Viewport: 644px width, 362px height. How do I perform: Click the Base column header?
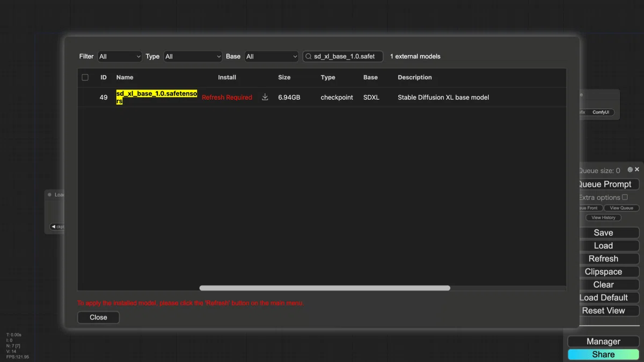coord(370,77)
